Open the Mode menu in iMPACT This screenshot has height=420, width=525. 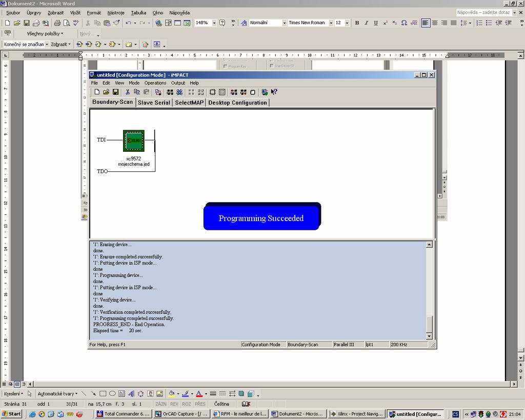coord(134,83)
